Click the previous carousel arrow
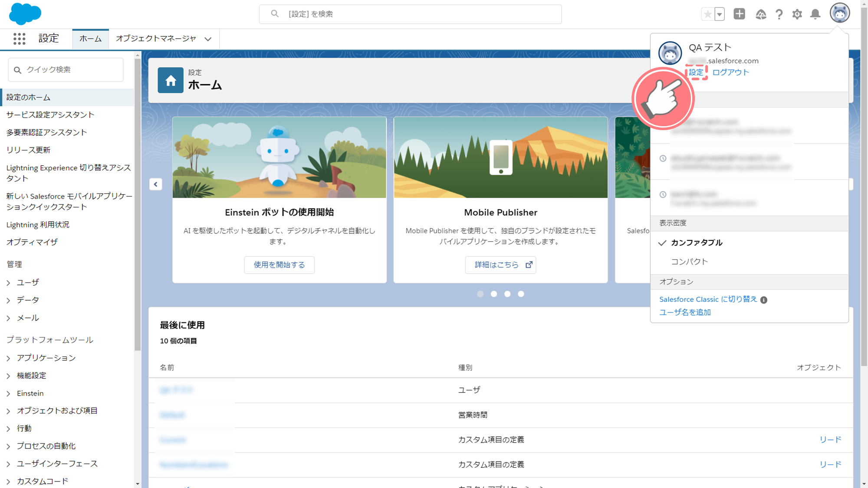 [156, 184]
